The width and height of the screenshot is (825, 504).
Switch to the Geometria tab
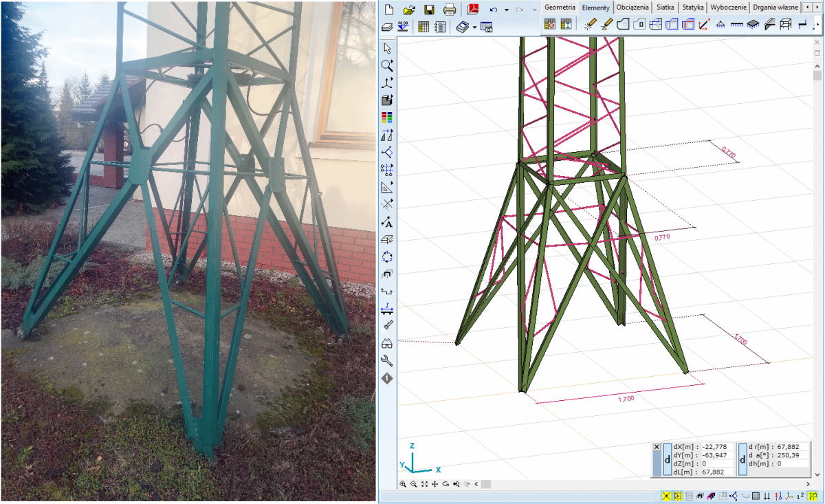pyautogui.click(x=559, y=7)
